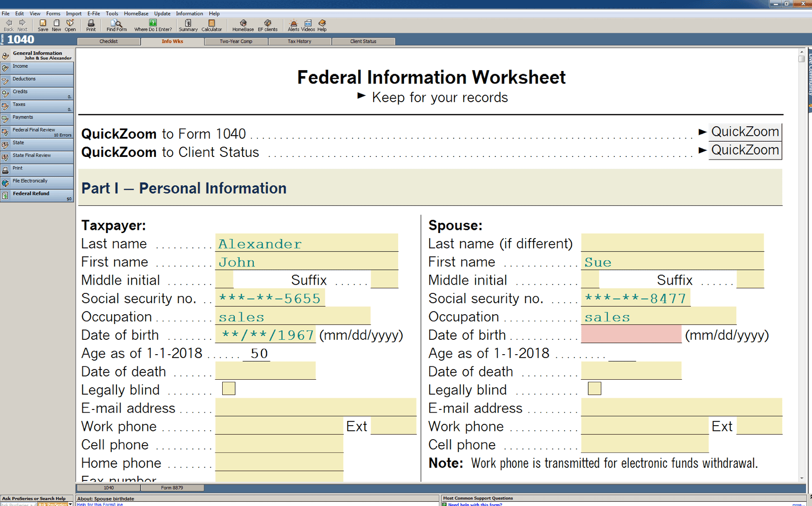
Task: Open the File menu
Action: 6,13
